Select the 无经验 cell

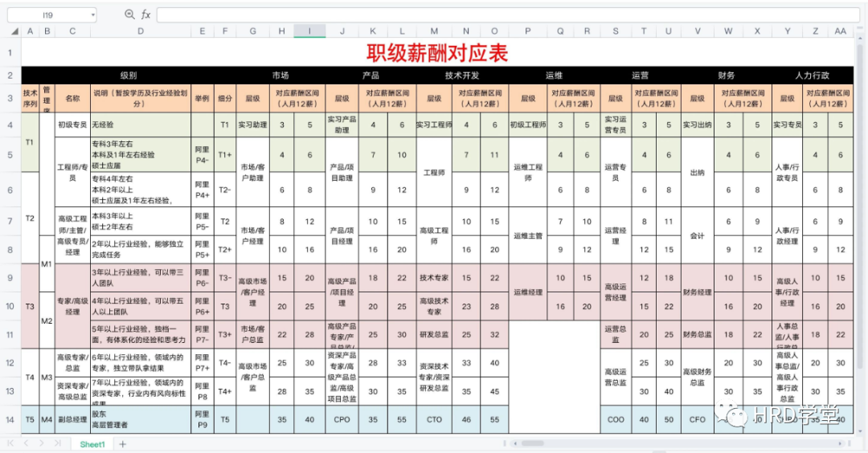pos(141,124)
